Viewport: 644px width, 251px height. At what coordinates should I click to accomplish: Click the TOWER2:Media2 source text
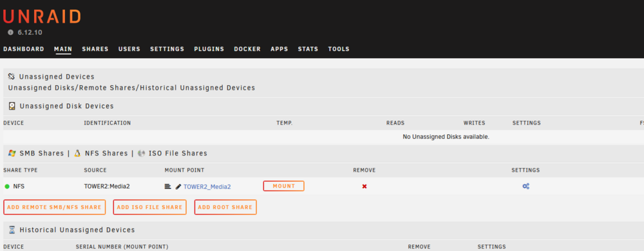107,186
